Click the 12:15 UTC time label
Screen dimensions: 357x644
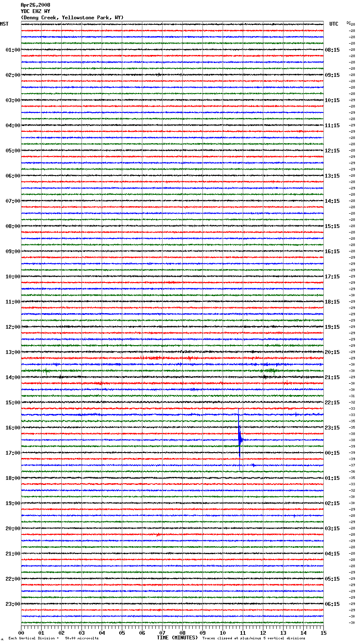[332, 151]
